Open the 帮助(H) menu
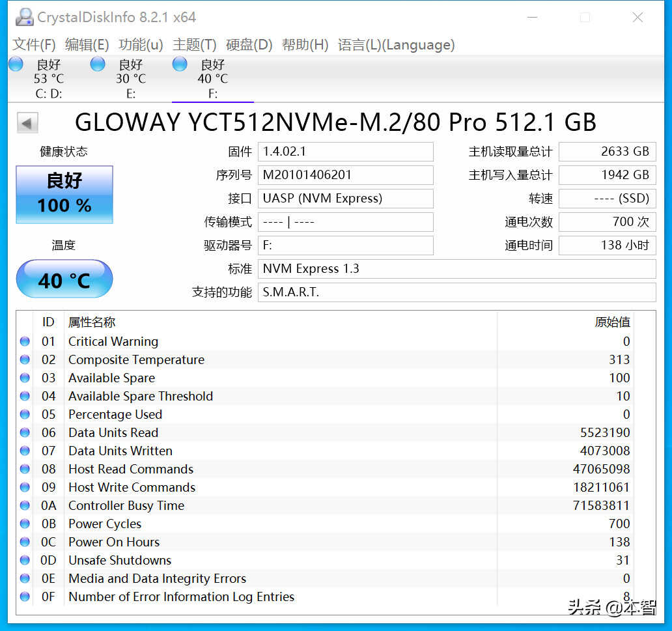 305,44
